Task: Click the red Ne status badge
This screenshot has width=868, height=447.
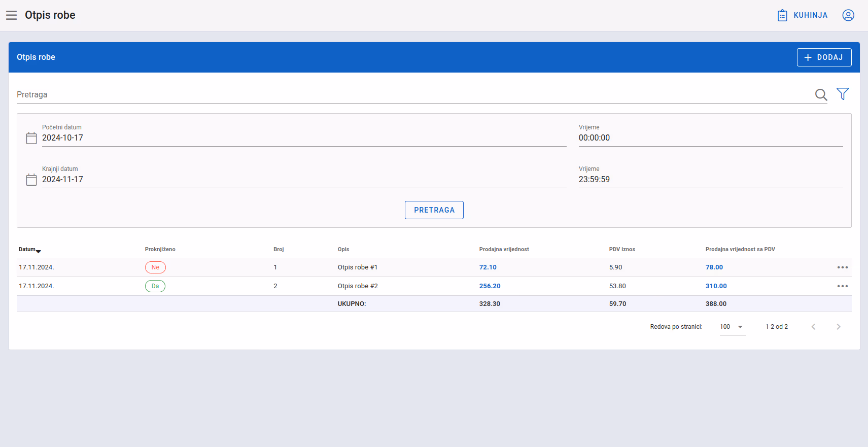Action: [155, 267]
